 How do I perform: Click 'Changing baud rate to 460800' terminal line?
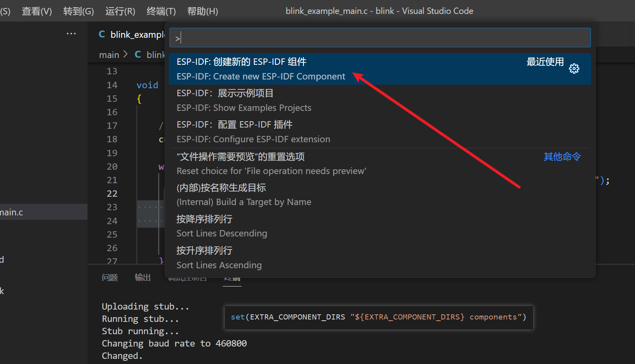point(174,343)
